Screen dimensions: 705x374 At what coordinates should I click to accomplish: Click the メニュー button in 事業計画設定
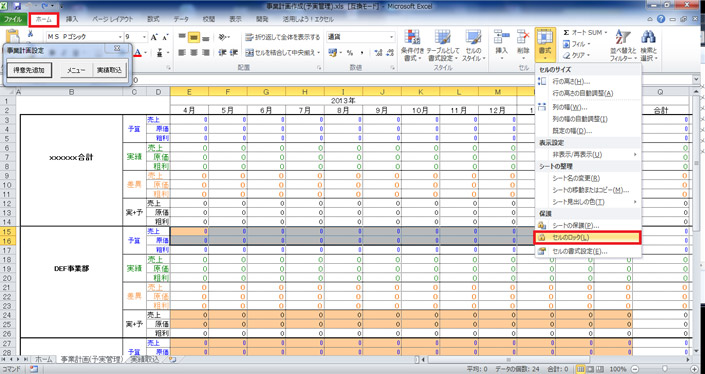pyautogui.click(x=76, y=70)
